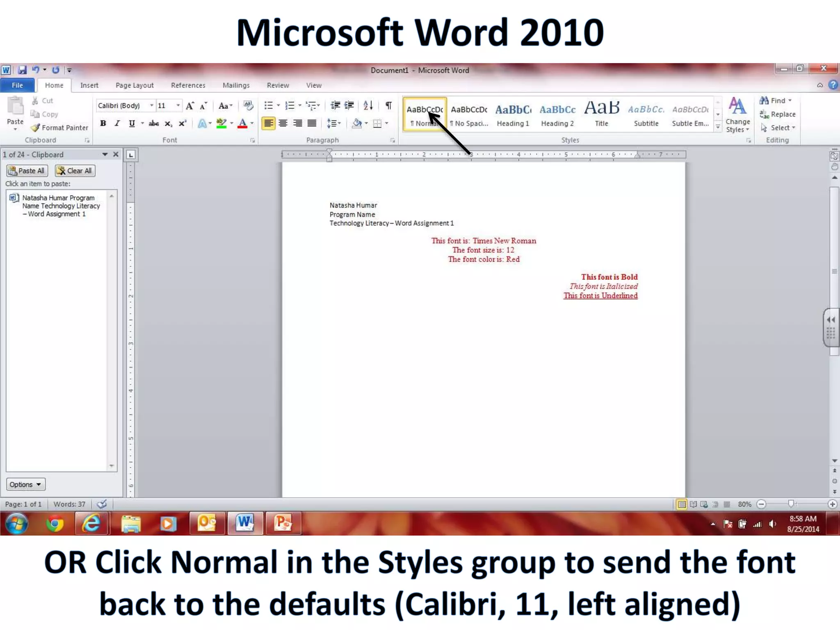Expand the font color dropdown arrow
Viewport: 840px width, 630px height.
(252, 123)
